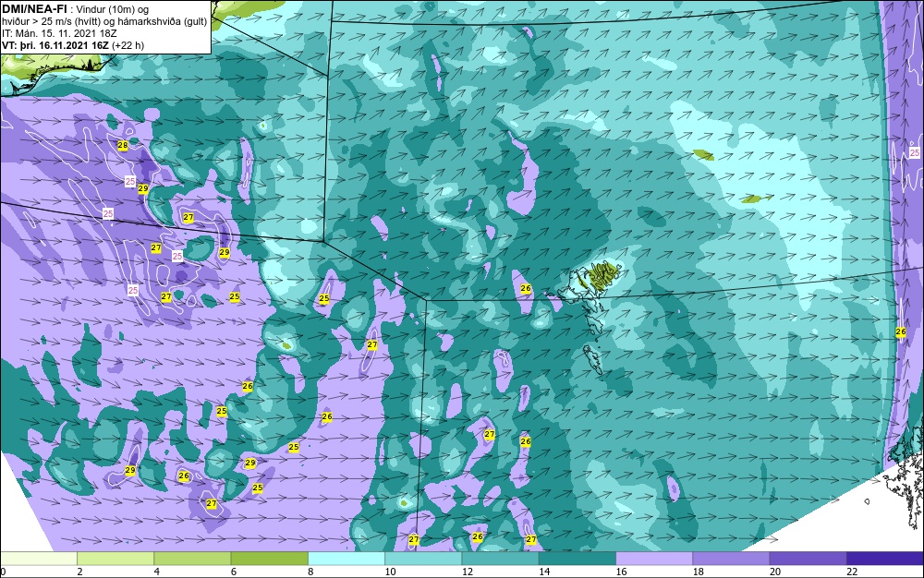This screenshot has height=578, width=924.
Task: Click the "4" legend scale number
Action: [156, 572]
